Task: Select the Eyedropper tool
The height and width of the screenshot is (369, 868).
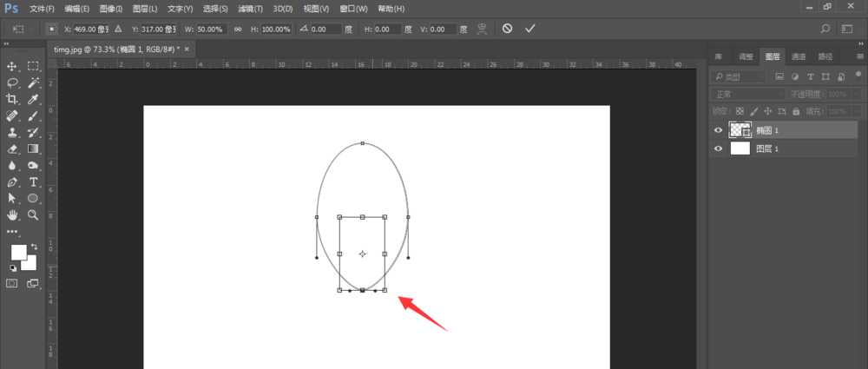Action: pos(33,99)
